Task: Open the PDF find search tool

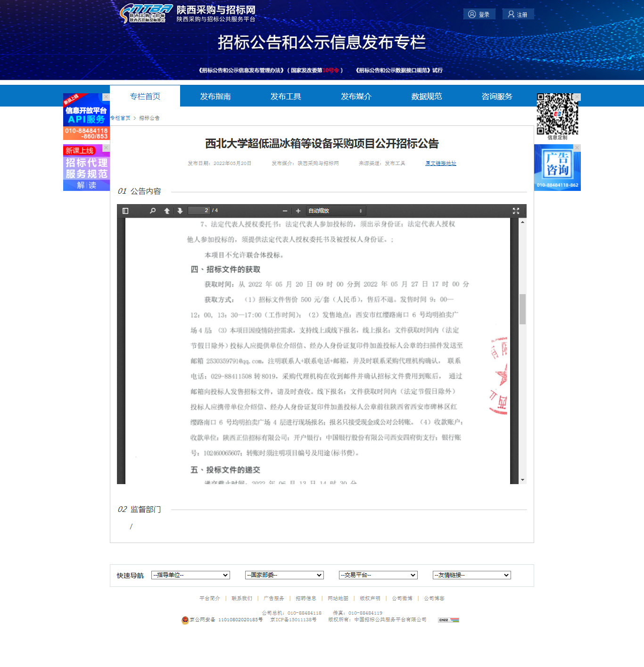Action: click(x=153, y=211)
